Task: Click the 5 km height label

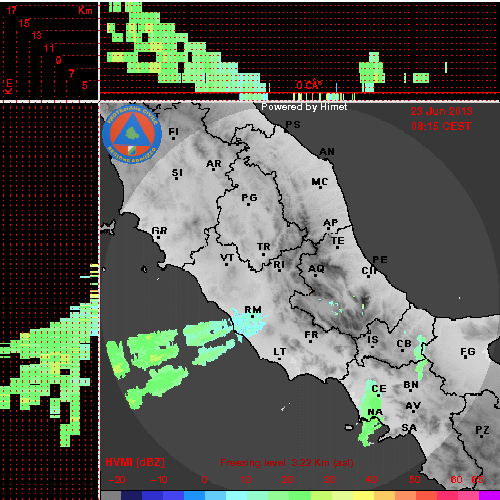Action: [85, 85]
